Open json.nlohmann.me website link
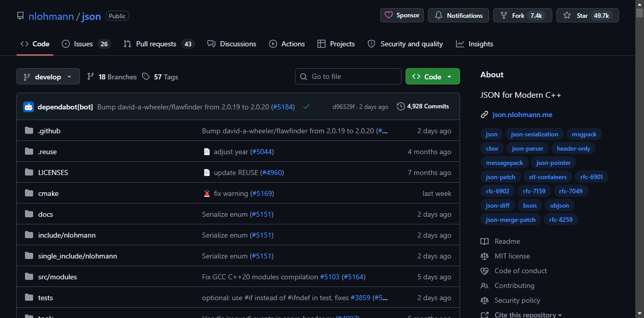644x318 pixels. (522, 114)
